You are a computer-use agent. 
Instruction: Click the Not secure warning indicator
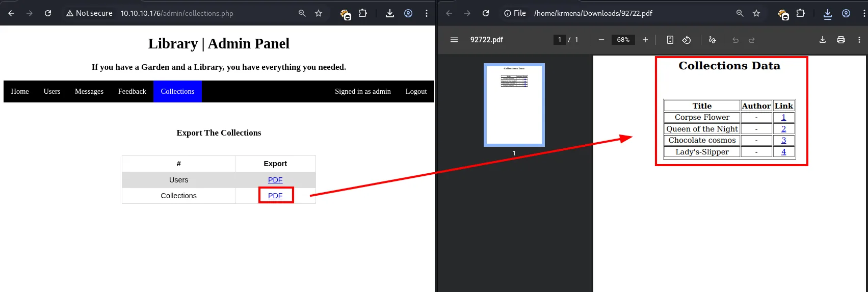coord(89,13)
